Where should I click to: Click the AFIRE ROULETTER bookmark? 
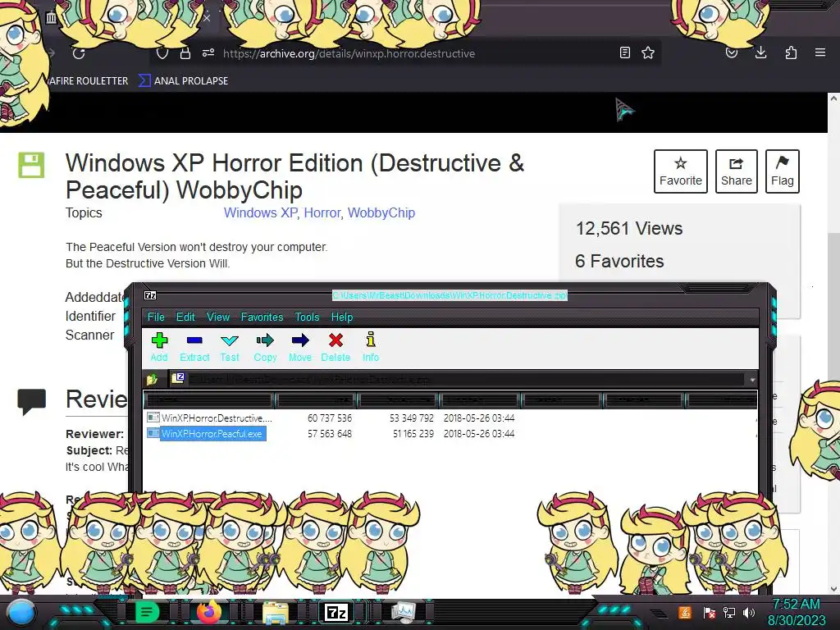tap(88, 81)
